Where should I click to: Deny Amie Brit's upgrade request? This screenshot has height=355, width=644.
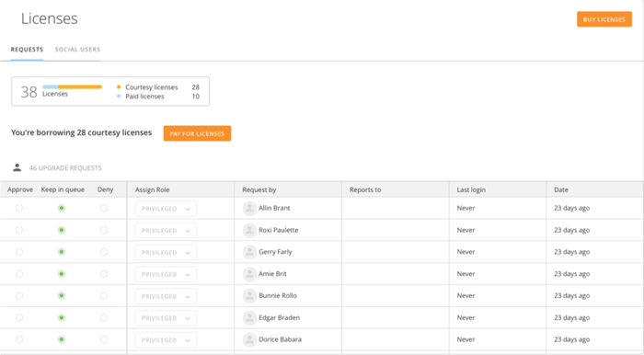(x=104, y=274)
